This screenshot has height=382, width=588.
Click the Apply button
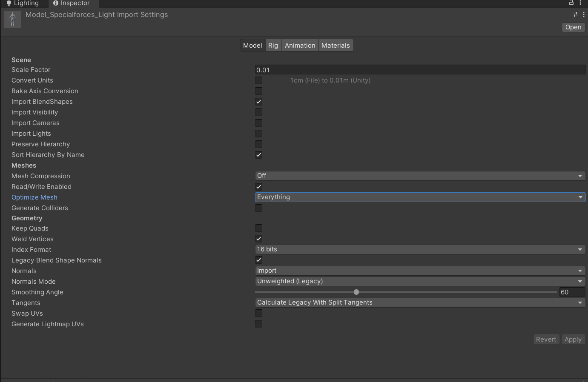click(x=573, y=339)
